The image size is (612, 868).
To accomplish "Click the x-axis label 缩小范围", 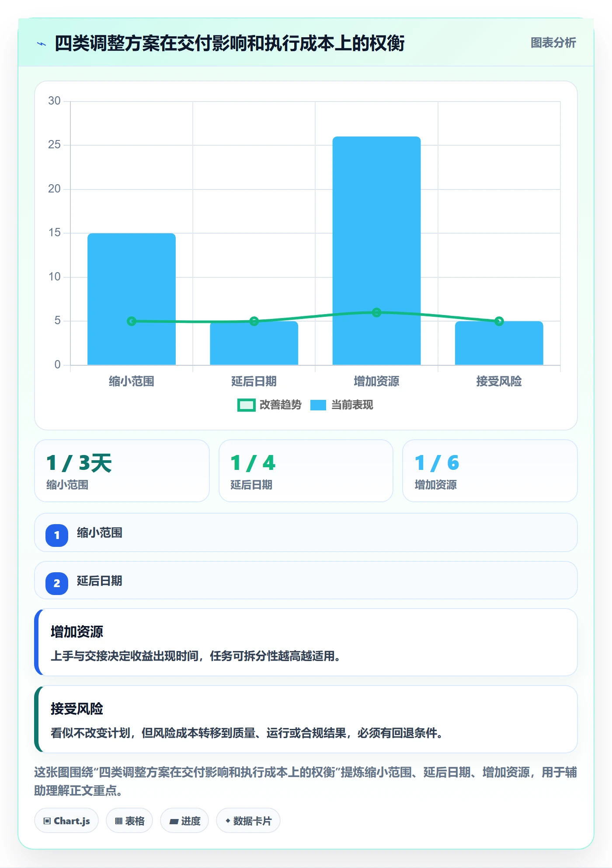I will point(132,381).
